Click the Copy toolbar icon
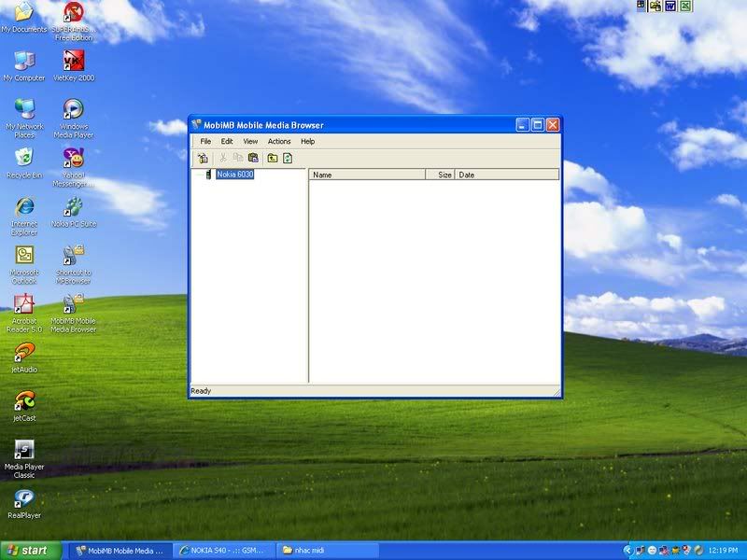The image size is (747, 560). click(238, 158)
